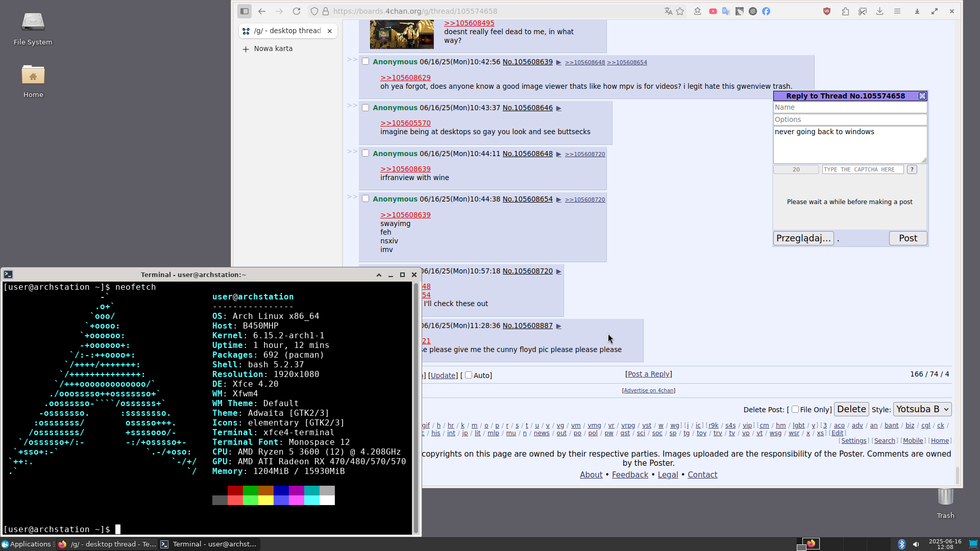Open a new tab with Nowa karta

pyautogui.click(x=268, y=49)
